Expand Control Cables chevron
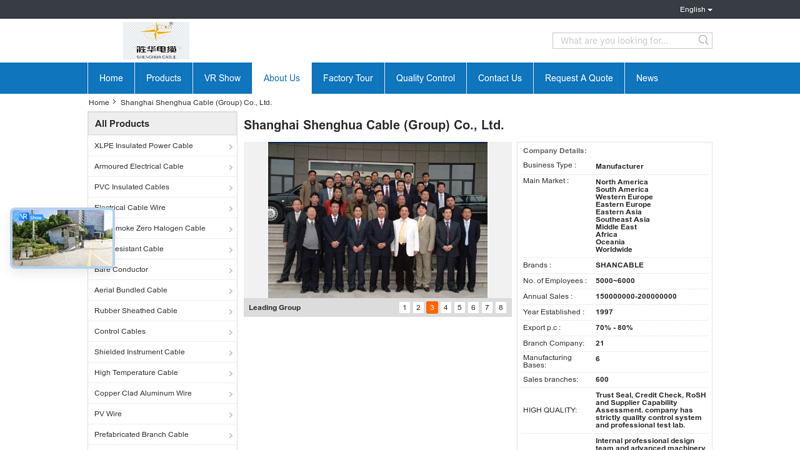Image resolution: width=800 pixels, height=450 pixels. [x=231, y=333]
